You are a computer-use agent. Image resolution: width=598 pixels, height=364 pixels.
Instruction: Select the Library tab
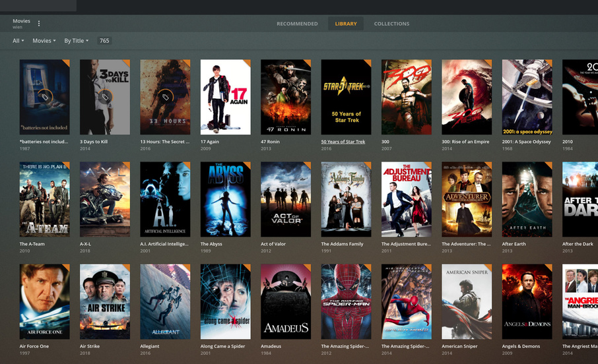tap(346, 24)
